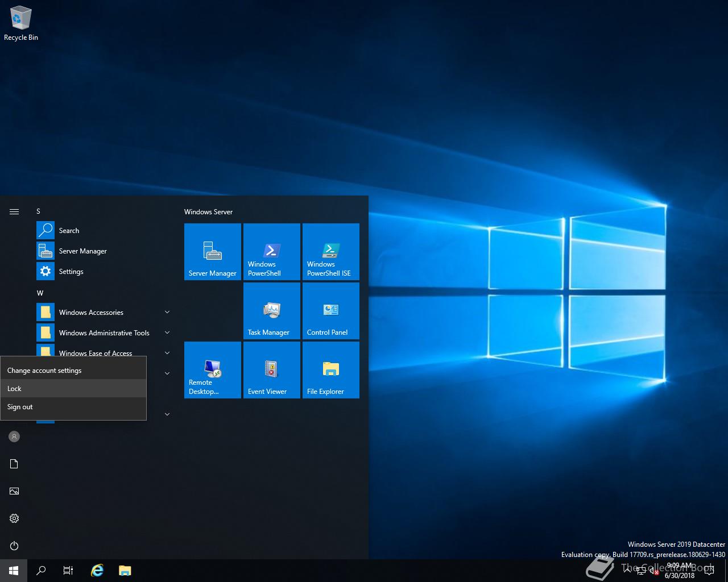Viewport: 728px width, 582px height.
Task: Expand the Windows Accessories folder chevron
Action: coord(167,312)
